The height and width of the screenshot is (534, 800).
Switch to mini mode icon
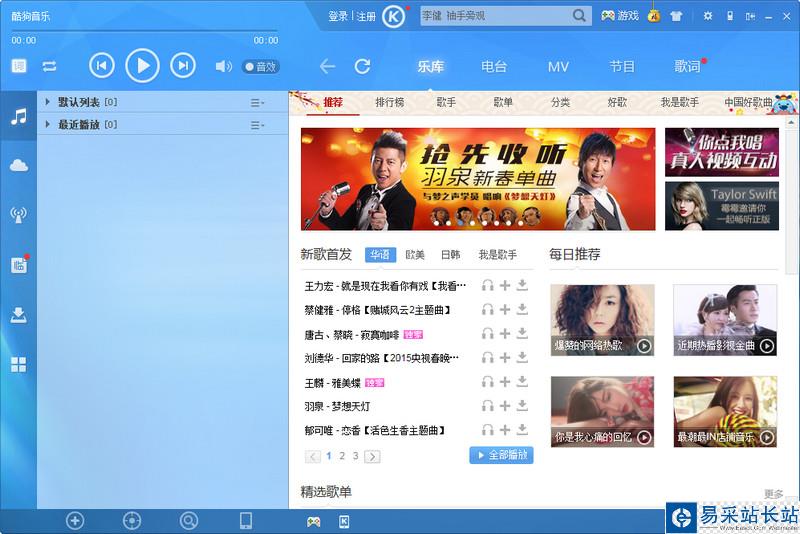750,16
